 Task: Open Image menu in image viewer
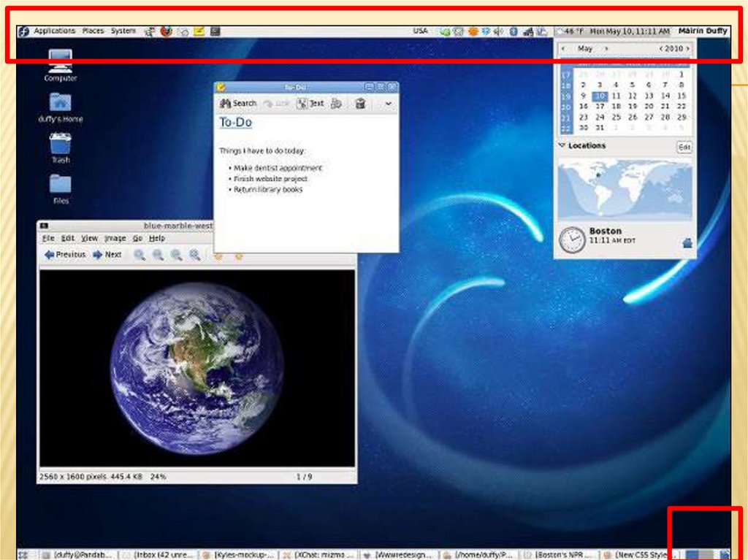click(115, 238)
